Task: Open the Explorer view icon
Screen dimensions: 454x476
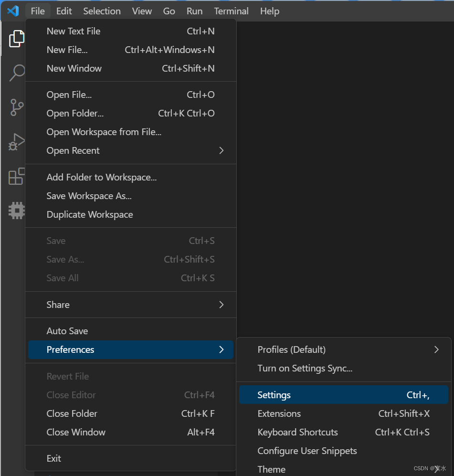Action: [17, 39]
